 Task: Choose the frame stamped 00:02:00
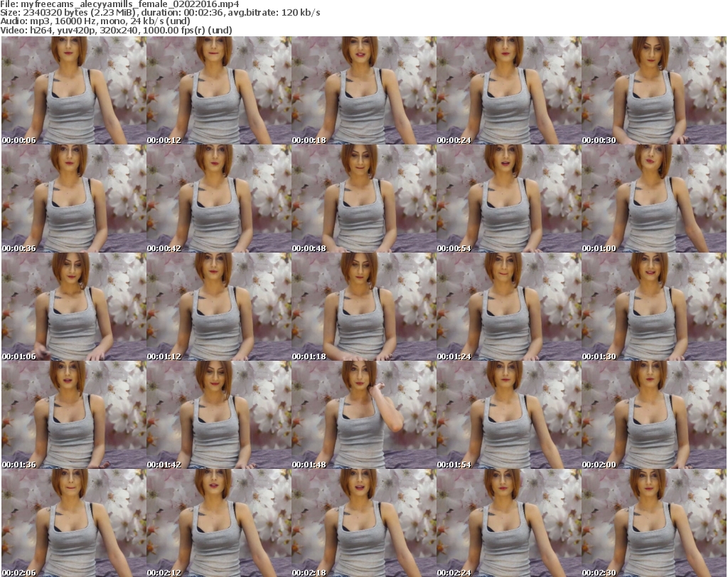pyautogui.click(x=654, y=415)
